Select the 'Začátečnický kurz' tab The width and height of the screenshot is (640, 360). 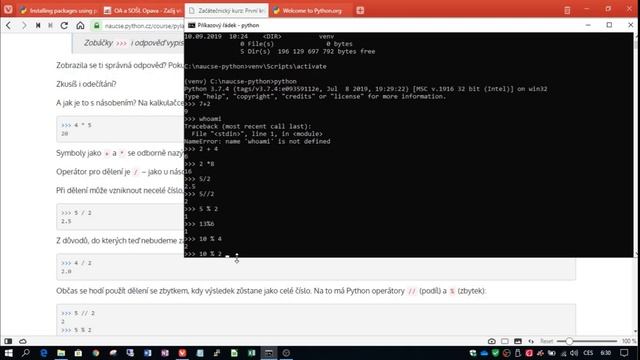click(x=227, y=11)
